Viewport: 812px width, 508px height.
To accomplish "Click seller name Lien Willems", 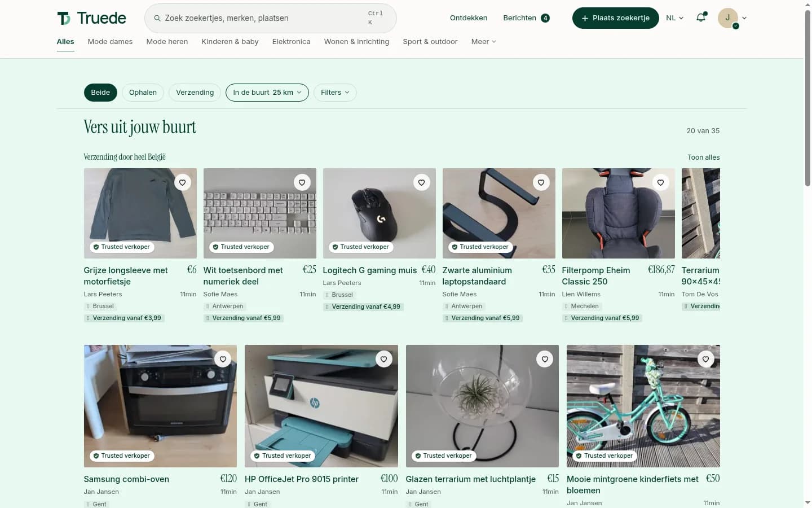I will click(581, 294).
